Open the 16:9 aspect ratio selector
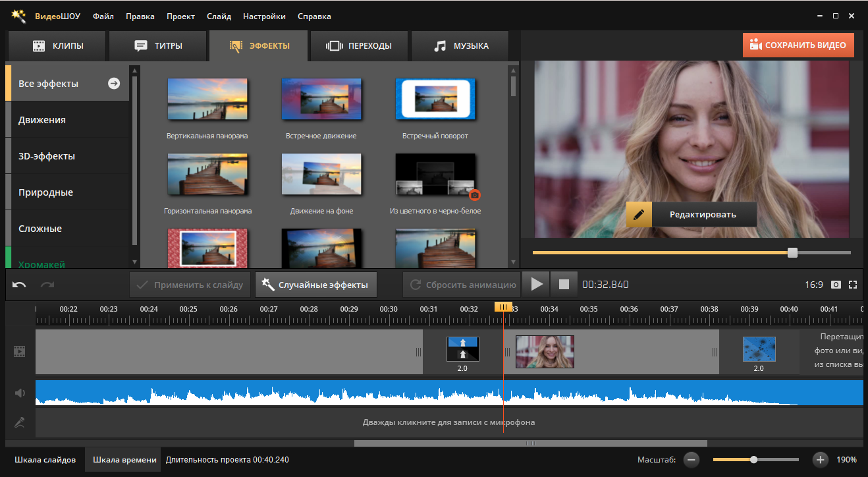Screen dimensions: 868x477 (813, 285)
